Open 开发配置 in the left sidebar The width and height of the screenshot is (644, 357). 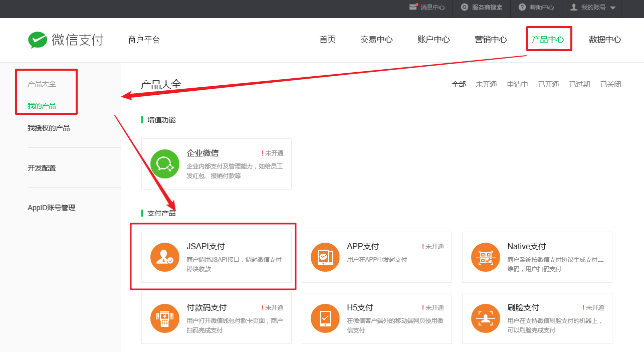[42, 168]
